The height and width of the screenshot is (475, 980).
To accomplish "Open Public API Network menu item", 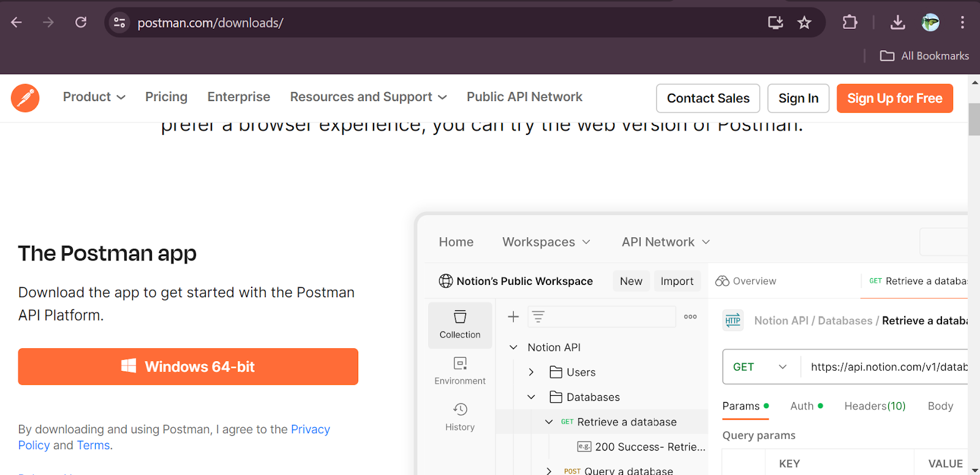I will pyautogui.click(x=524, y=97).
